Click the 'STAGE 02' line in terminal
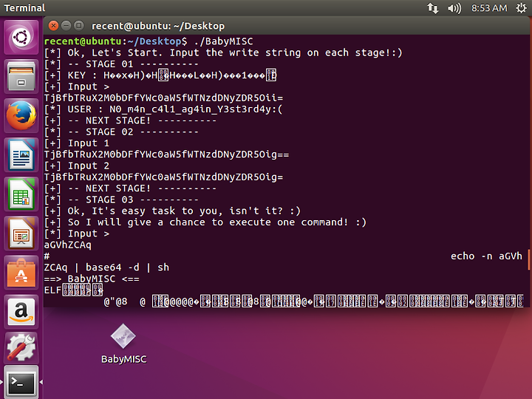This screenshot has height=399, width=532. 121,132
